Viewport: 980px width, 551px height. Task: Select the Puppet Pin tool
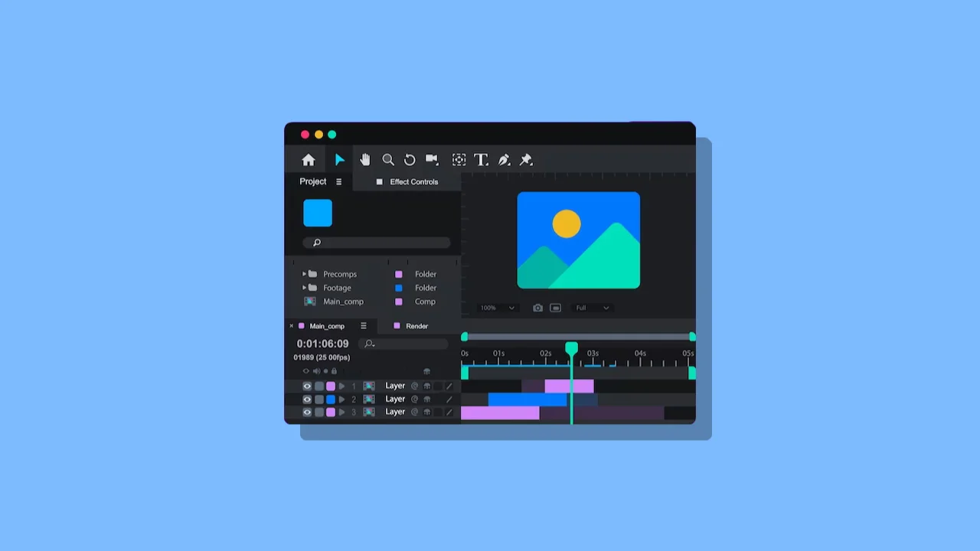(526, 159)
